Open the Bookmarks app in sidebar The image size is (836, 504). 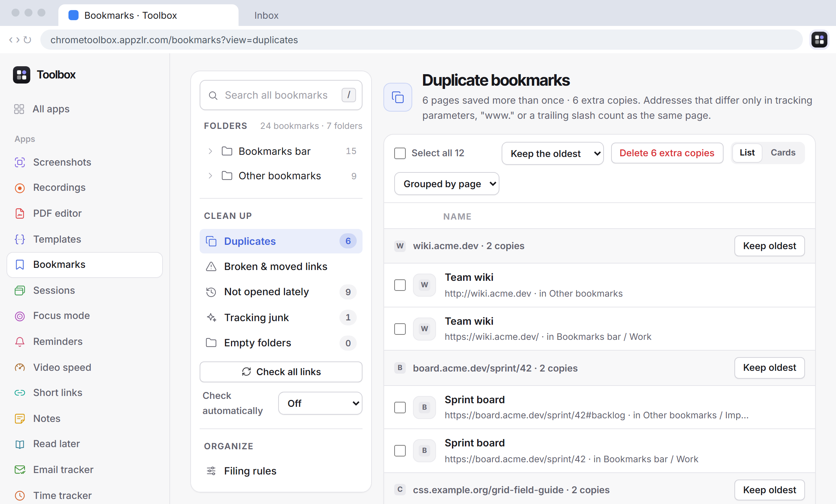[85, 265]
